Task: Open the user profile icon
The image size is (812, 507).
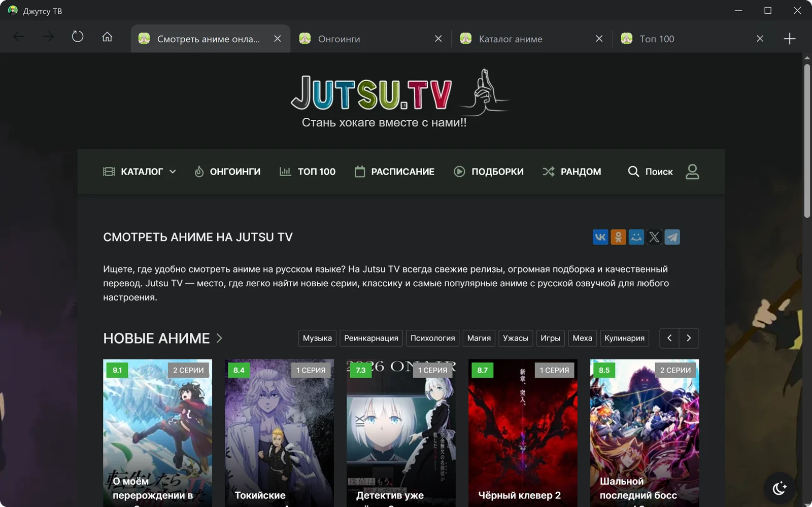Action: 692,172
